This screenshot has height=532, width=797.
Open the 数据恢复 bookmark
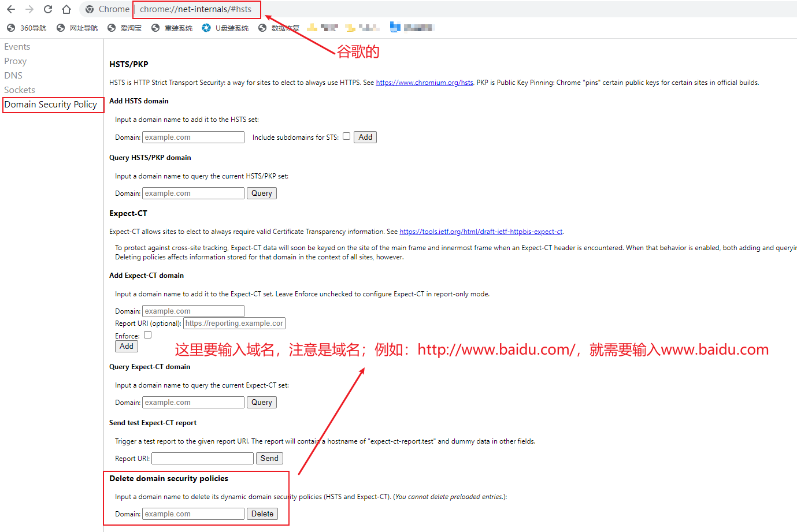coord(279,28)
